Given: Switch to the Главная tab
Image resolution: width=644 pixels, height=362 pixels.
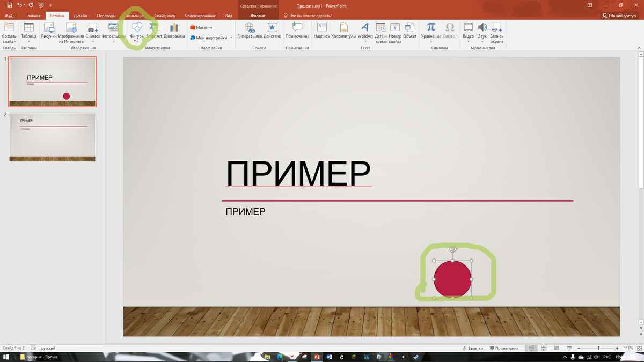Looking at the screenshot, I should (x=33, y=16).
